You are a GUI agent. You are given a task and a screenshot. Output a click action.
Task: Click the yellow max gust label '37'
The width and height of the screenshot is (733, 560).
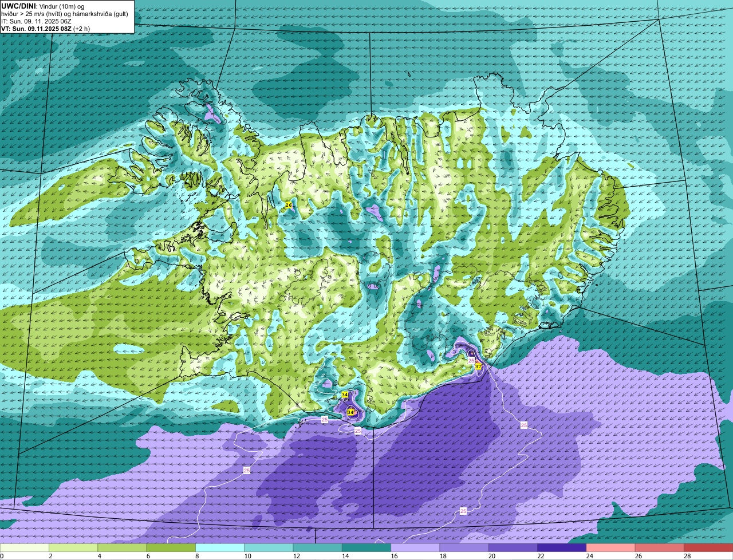(478, 366)
